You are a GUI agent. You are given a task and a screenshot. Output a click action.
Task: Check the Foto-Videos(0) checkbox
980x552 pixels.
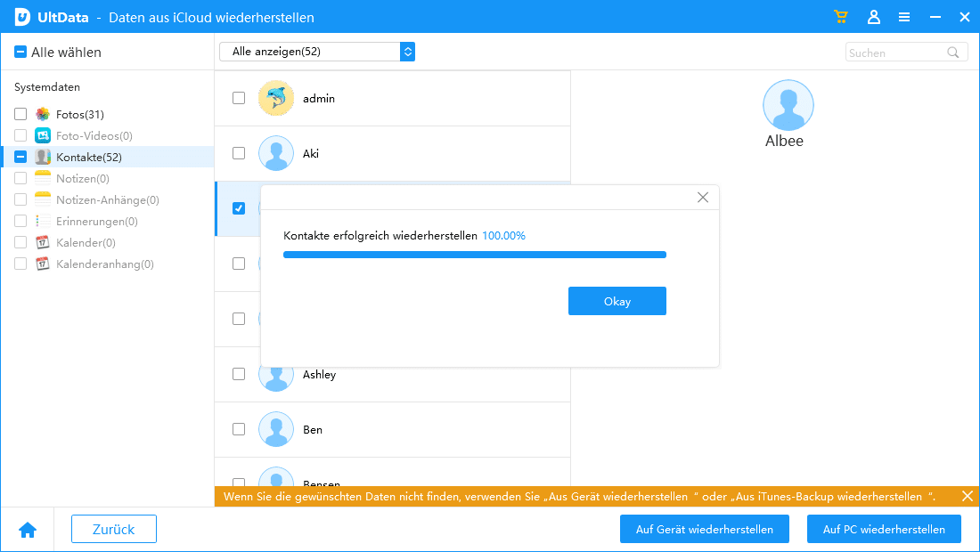[20, 135]
